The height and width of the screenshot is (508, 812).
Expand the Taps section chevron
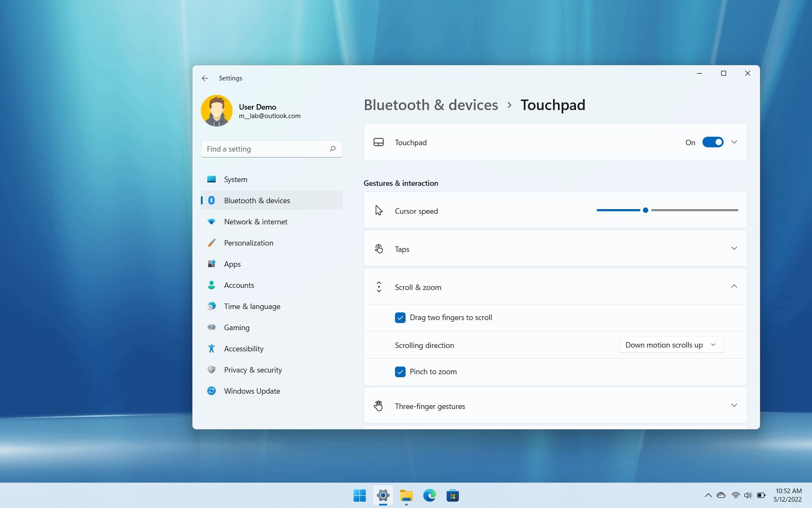(x=734, y=248)
